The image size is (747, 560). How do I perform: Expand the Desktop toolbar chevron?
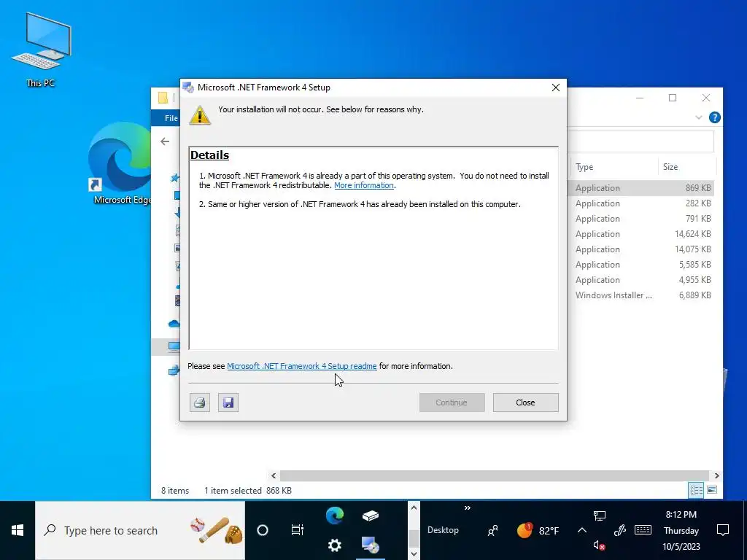pos(468,508)
